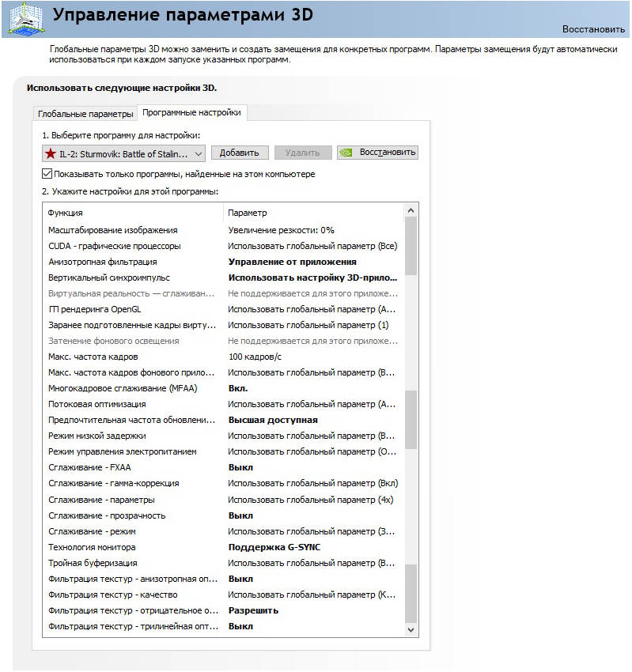632x672 pixels.
Task: Click Восстановить link in the header
Action: click(x=593, y=29)
